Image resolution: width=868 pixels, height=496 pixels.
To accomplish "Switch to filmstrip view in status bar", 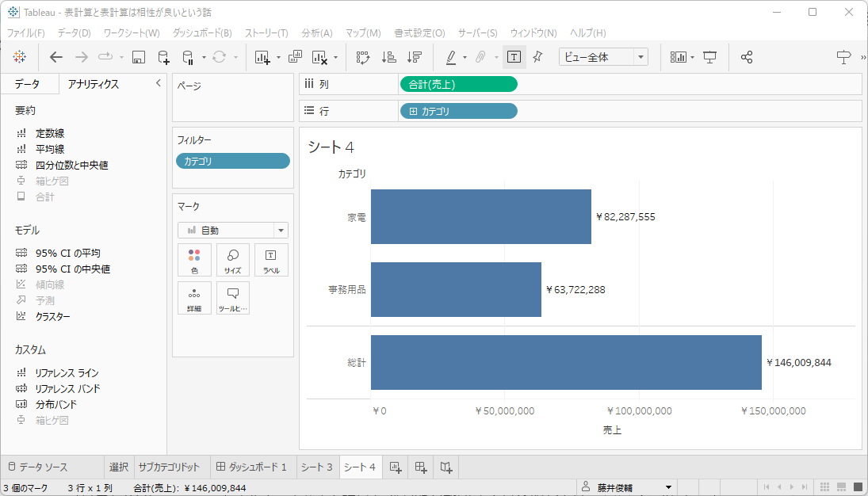I will (841, 486).
